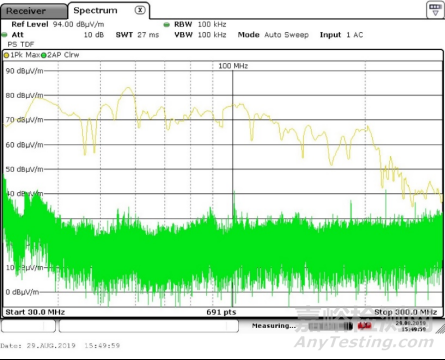Click the resize grip in bottom-right corner
This screenshot has width=445, height=360.
439,328
